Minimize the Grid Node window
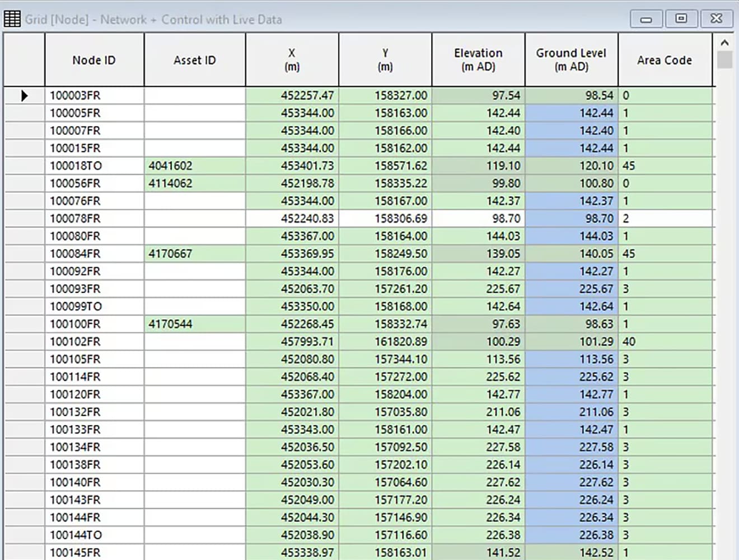 (x=646, y=19)
